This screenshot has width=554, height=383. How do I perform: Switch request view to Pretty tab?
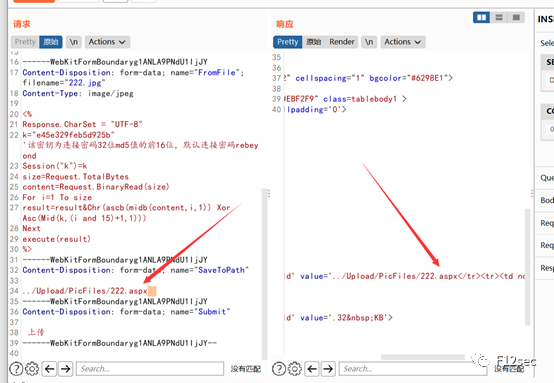[25, 42]
